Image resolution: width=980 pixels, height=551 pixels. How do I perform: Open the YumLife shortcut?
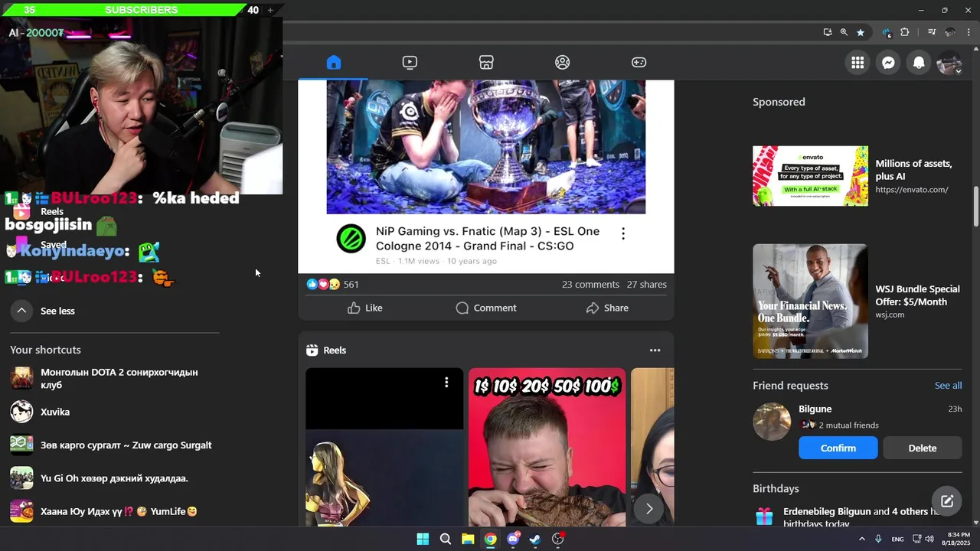[113, 511]
